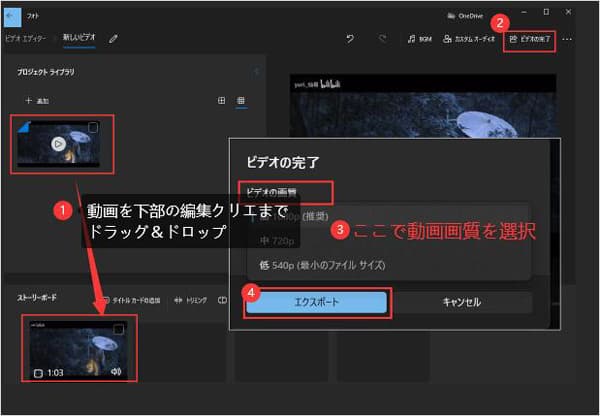Click the undo arrow icon
Screen dimensions: 600x416
(x=349, y=38)
